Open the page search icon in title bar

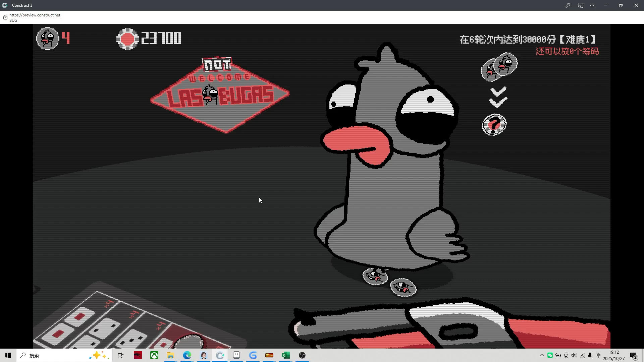click(x=581, y=5)
